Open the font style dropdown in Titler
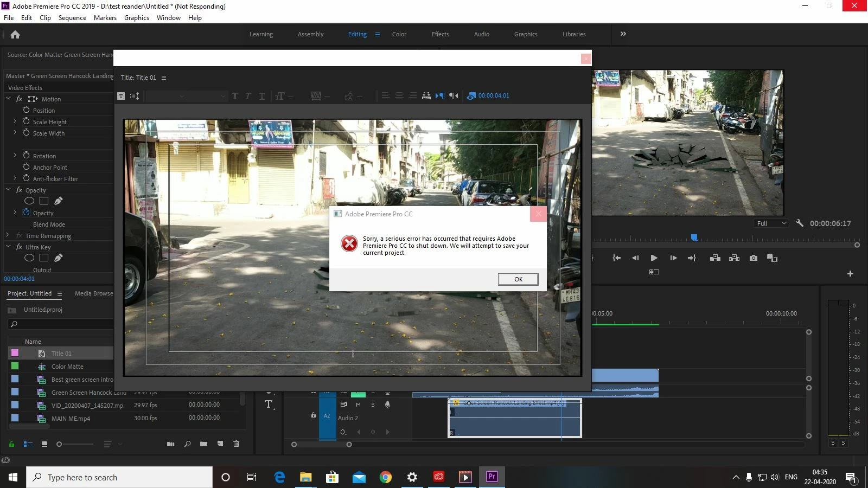Viewport: 868px width, 488px height. point(208,96)
